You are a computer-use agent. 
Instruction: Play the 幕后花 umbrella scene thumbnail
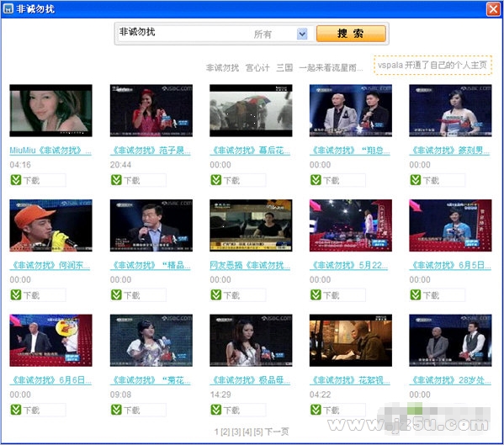pos(251,110)
